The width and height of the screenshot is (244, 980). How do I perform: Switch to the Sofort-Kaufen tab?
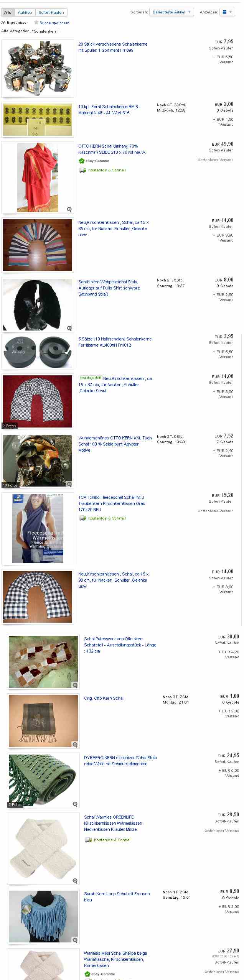51,12
